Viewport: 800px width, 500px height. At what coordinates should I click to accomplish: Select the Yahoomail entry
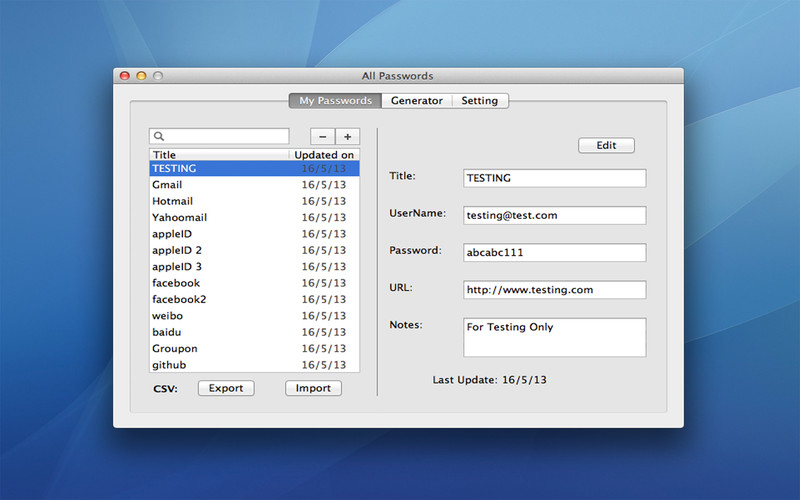click(255, 217)
